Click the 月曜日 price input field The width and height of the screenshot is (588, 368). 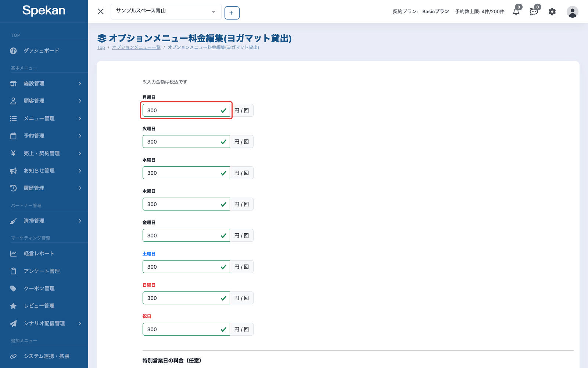coord(186,110)
